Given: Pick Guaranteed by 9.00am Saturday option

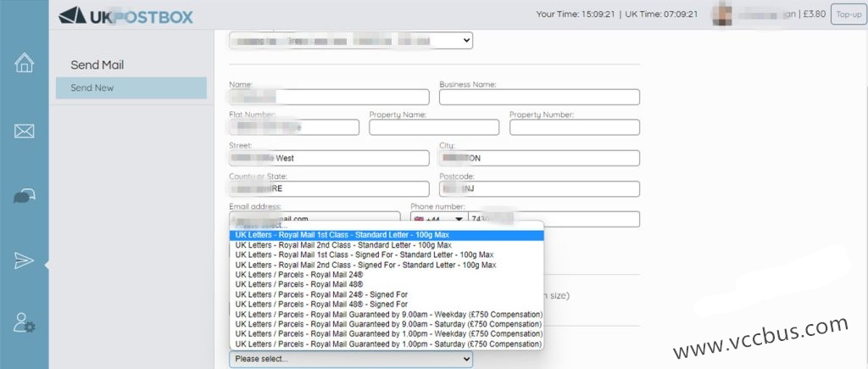Looking at the screenshot, I should coord(387,324).
